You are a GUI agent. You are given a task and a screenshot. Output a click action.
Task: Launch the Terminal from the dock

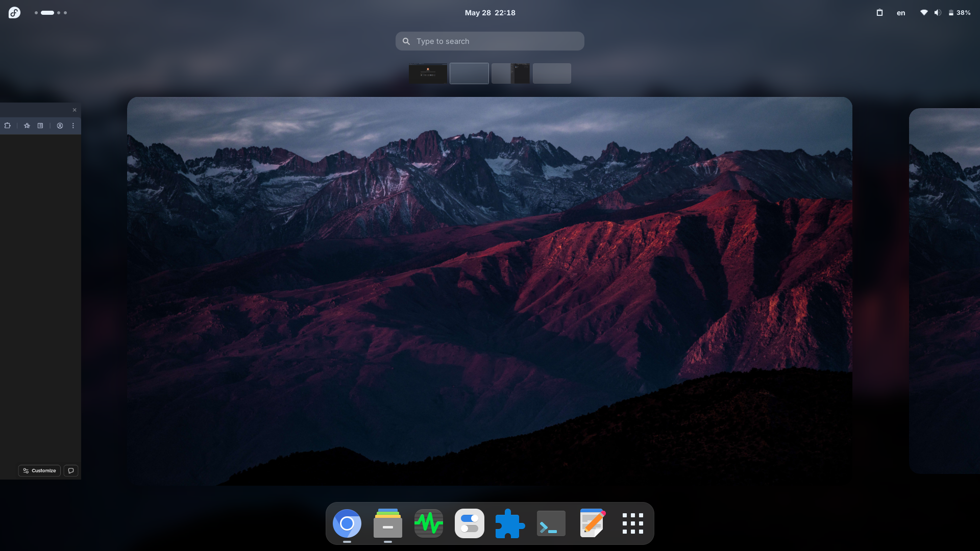pyautogui.click(x=551, y=523)
